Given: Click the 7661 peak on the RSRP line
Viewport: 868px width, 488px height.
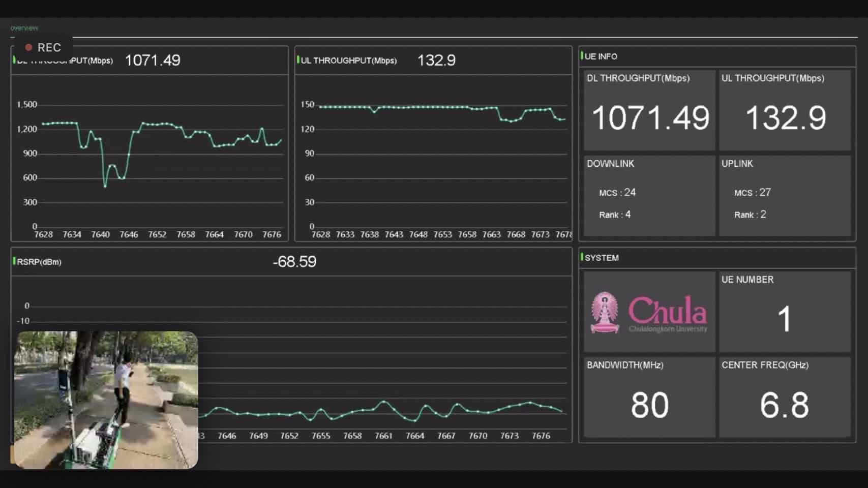Looking at the screenshot, I should coord(383,402).
